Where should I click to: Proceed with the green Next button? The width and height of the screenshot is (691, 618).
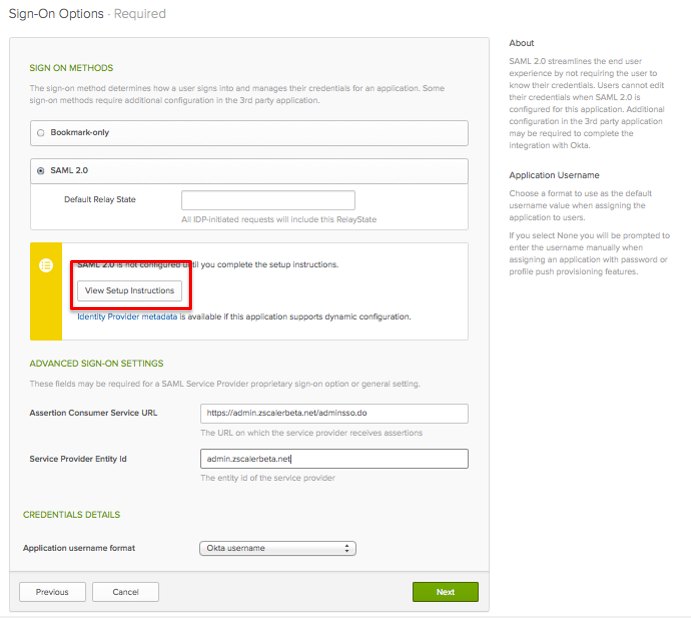[x=445, y=592]
